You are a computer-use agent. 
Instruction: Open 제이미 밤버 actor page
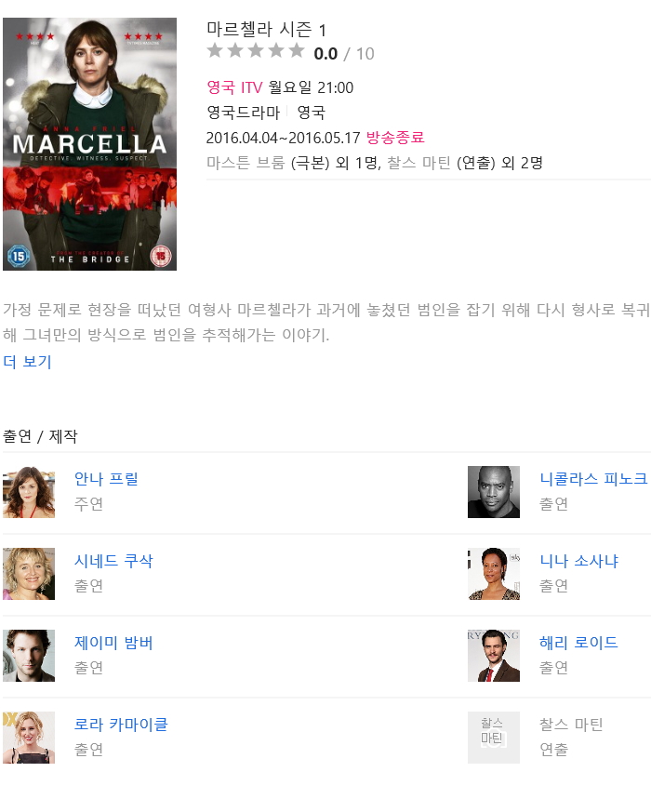pyautogui.click(x=113, y=642)
